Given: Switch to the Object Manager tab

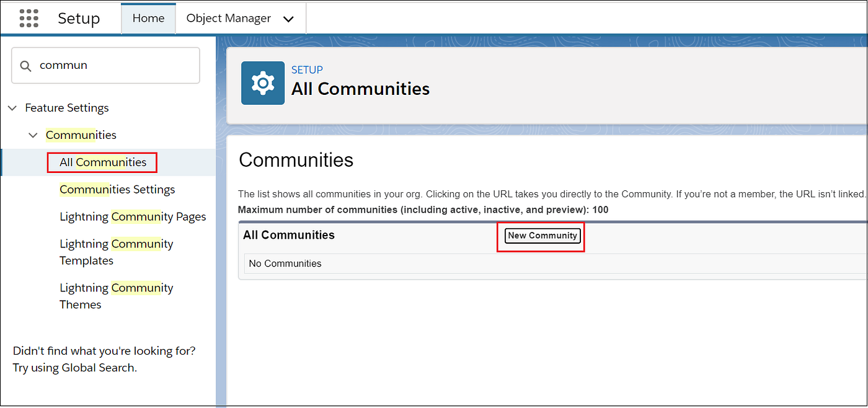Looking at the screenshot, I should [x=229, y=18].
